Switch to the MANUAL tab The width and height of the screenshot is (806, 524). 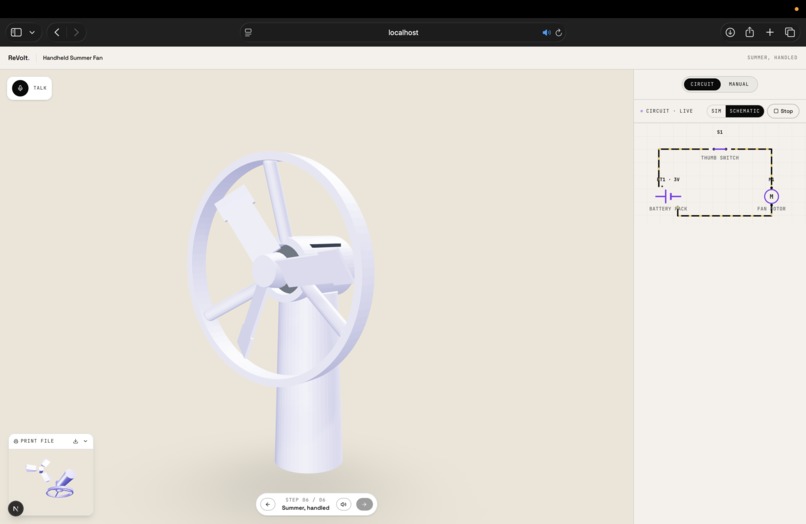tap(739, 84)
